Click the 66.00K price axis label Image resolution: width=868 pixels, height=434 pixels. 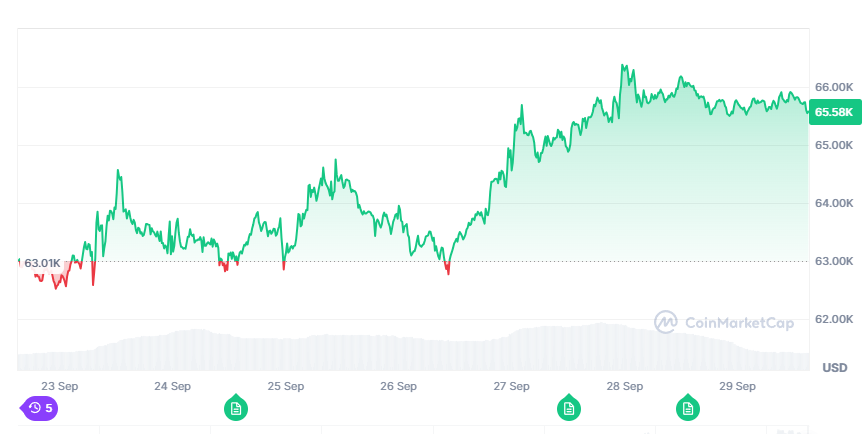pyautogui.click(x=834, y=87)
